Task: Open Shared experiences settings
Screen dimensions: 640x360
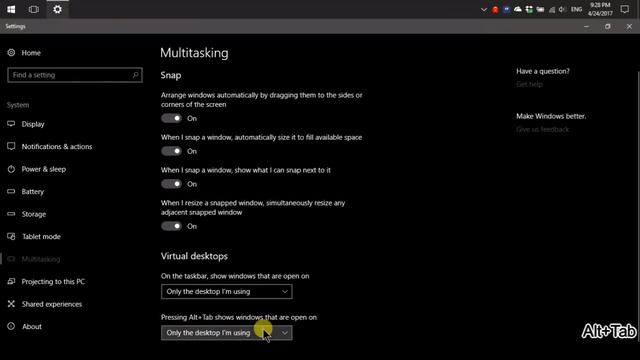Action: point(52,304)
